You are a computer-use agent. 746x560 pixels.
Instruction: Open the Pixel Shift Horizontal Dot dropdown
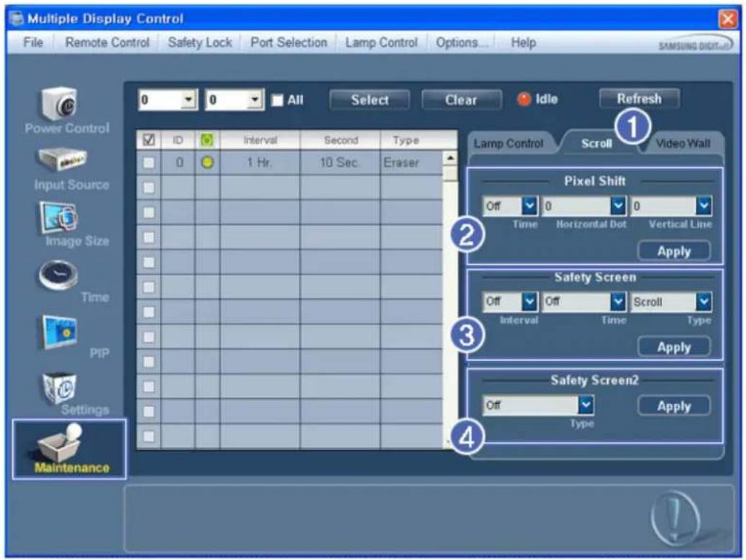tap(617, 206)
